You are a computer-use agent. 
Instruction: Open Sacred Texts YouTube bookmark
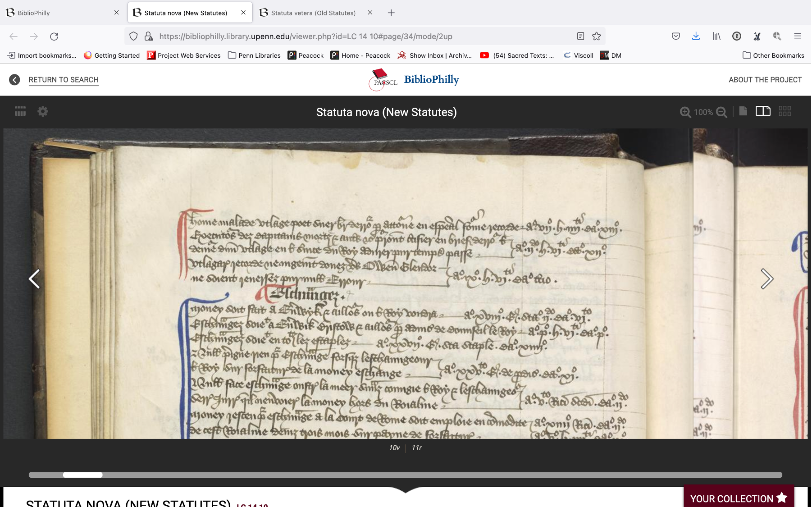(517, 55)
